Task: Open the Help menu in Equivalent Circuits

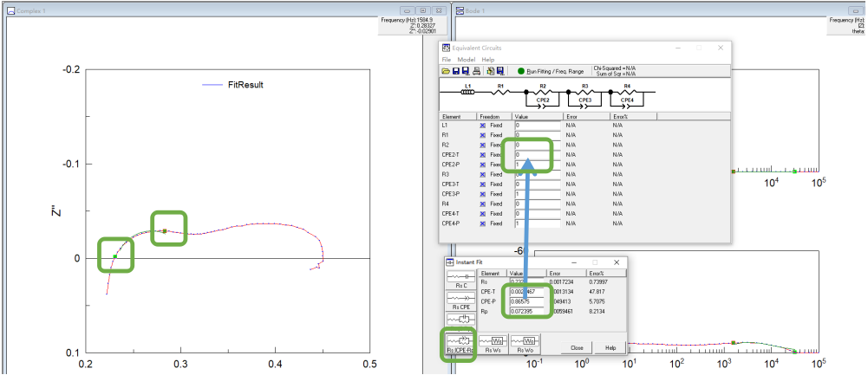Action: [488, 60]
